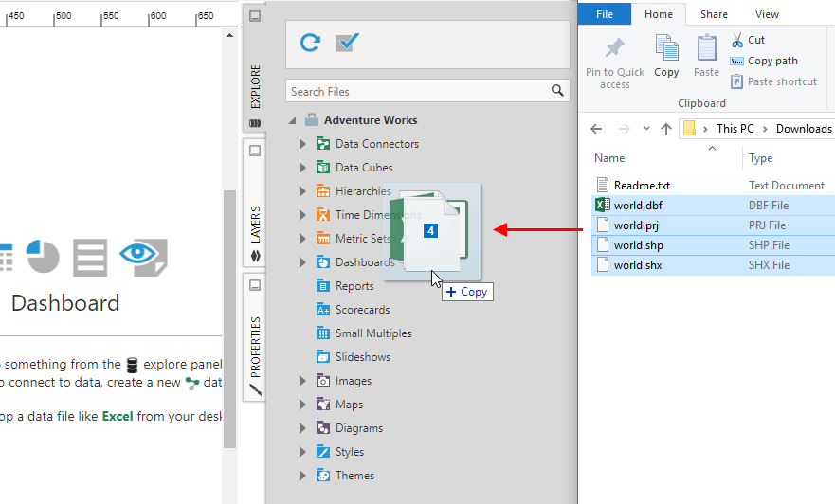The width and height of the screenshot is (835, 504).
Task: Click into the Search Files field
Action: coord(417,91)
